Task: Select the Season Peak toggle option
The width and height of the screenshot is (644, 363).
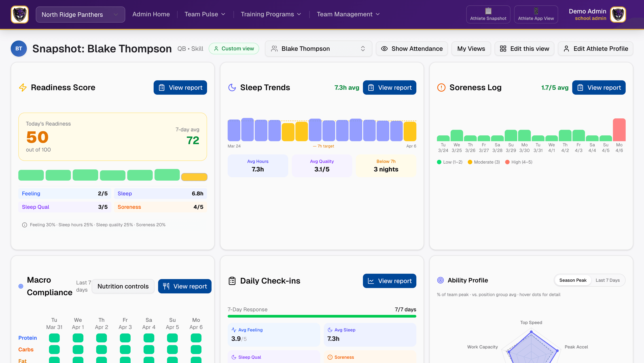Action: pyautogui.click(x=572, y=280)
